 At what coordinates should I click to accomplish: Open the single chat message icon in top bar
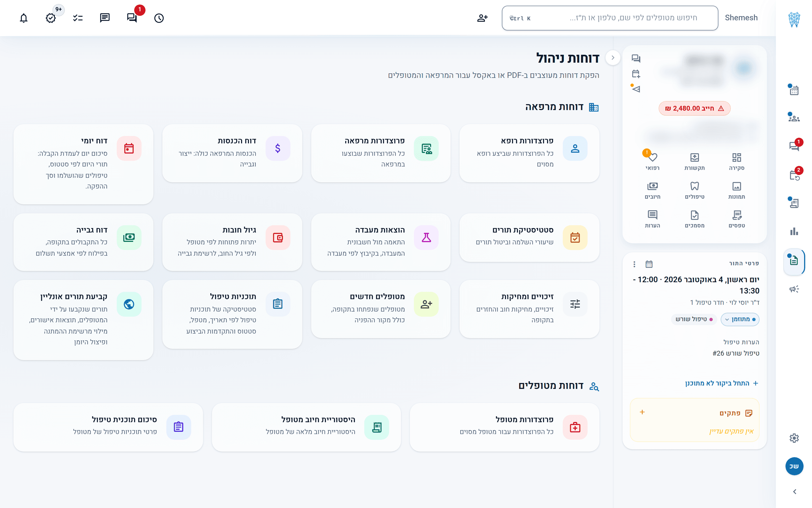[x=105, y=18]
